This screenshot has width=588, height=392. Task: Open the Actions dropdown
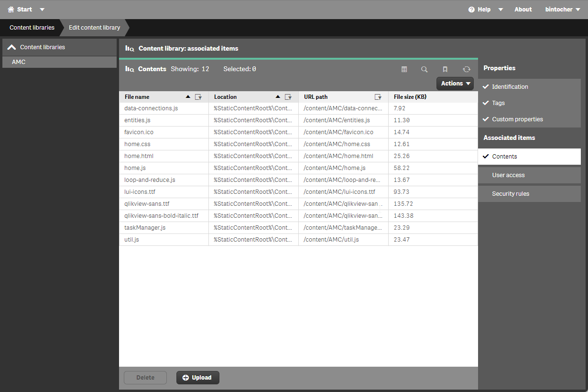(455, 83)
